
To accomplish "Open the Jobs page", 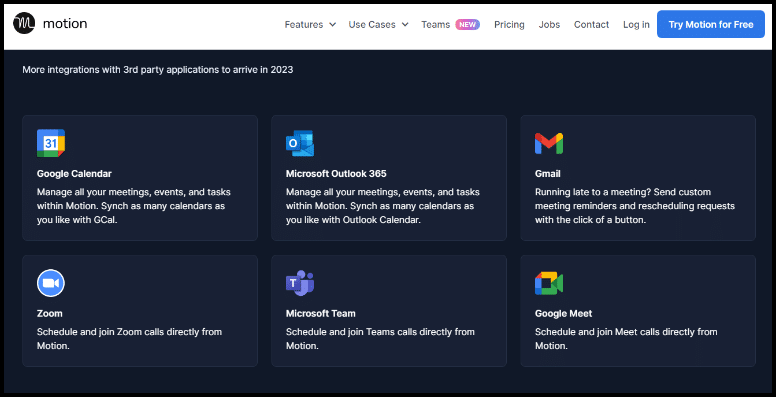I will [x=549, y=24].
